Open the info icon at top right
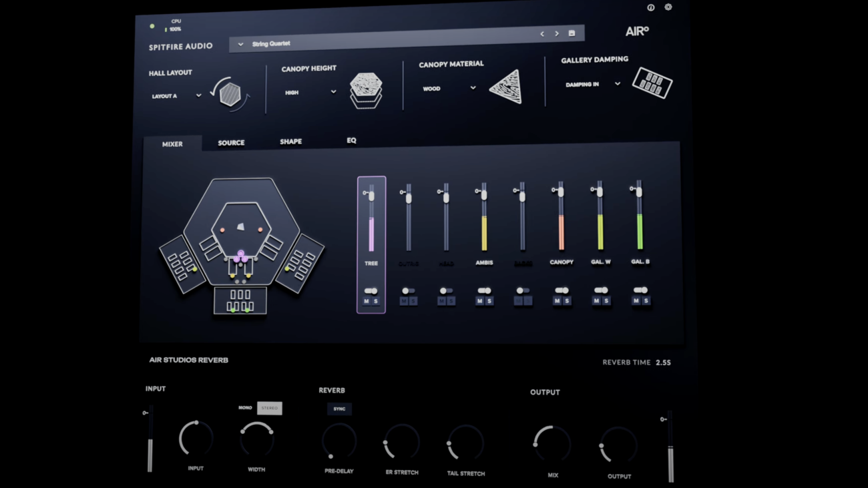This screenshot has width=868, height=488. tap(650, 8)
